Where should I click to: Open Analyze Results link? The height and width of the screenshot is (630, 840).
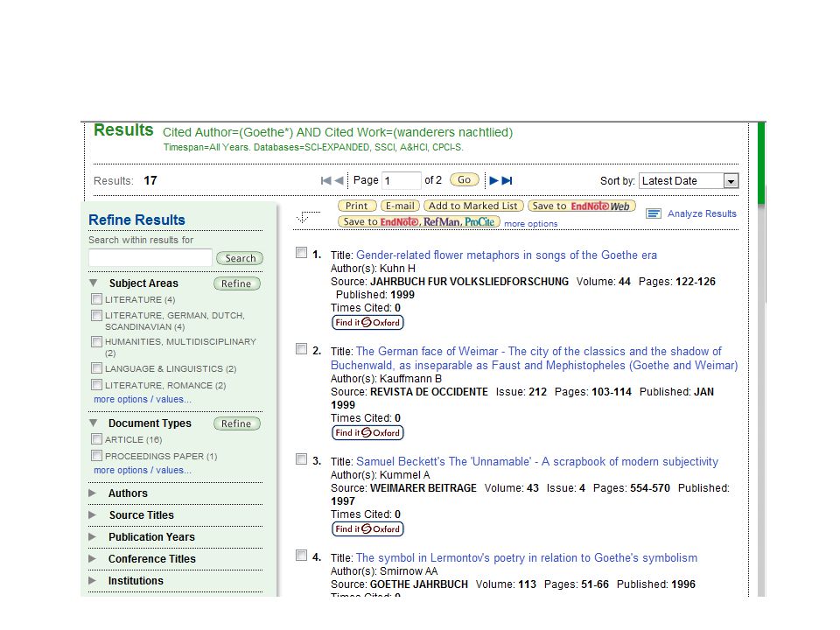pos(702,213)
